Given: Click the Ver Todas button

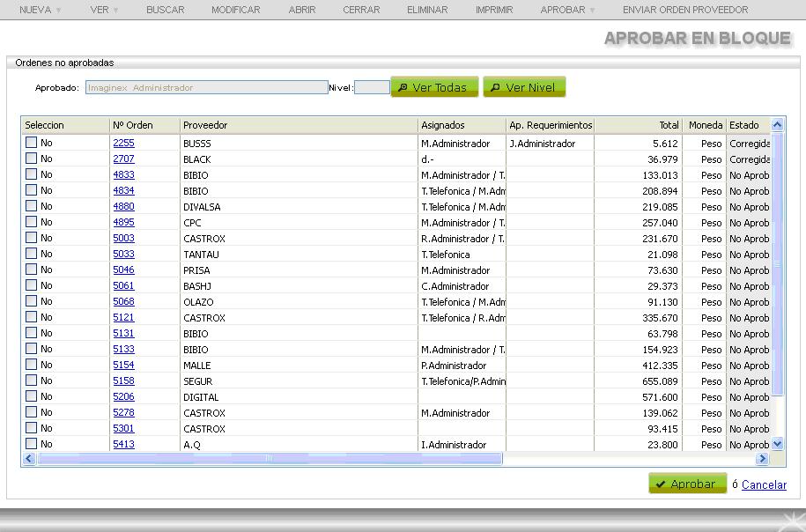Looking at the screenshot, I should [x=434, y=87].
